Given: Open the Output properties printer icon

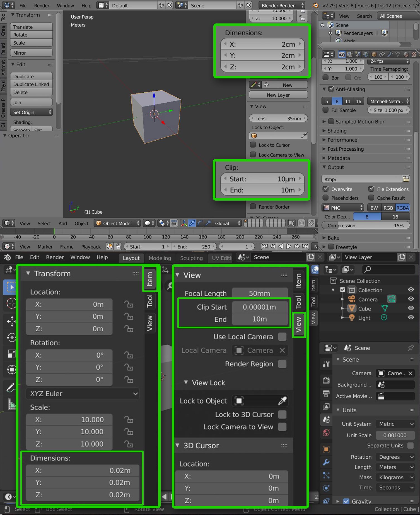Looking at the screenshot, I should (x=326, y=394).
